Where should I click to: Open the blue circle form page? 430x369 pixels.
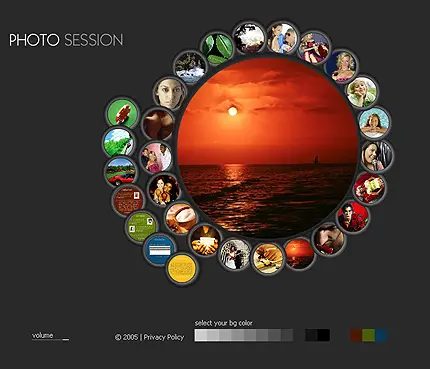tap(160, 250)
